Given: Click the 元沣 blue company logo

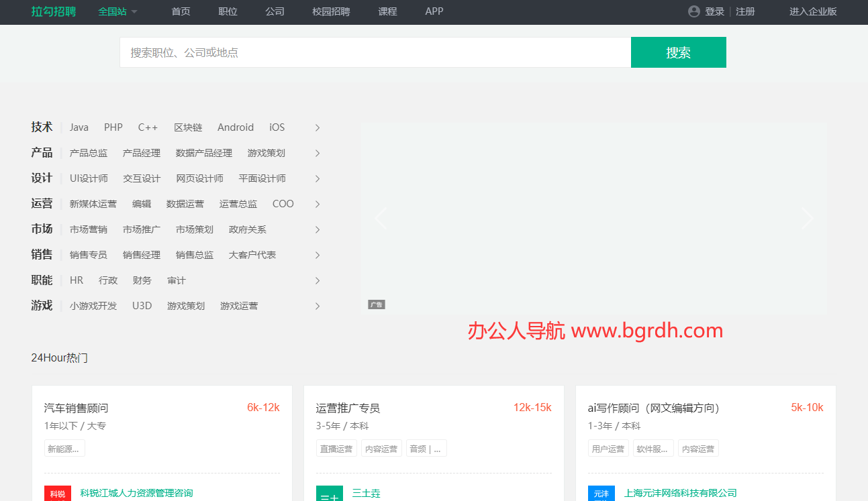Looking at the screenshot, I should pyautogui.click(x=601, y=494).
